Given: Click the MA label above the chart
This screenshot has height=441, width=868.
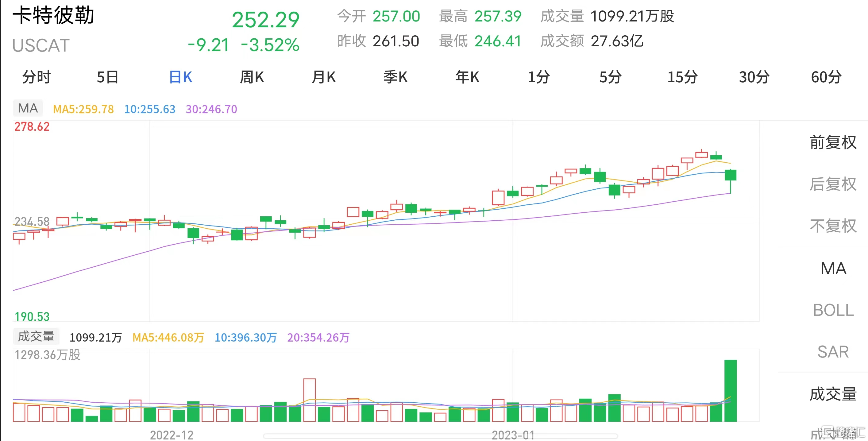Looking at the screenshot, I should [x=28, y=108].
